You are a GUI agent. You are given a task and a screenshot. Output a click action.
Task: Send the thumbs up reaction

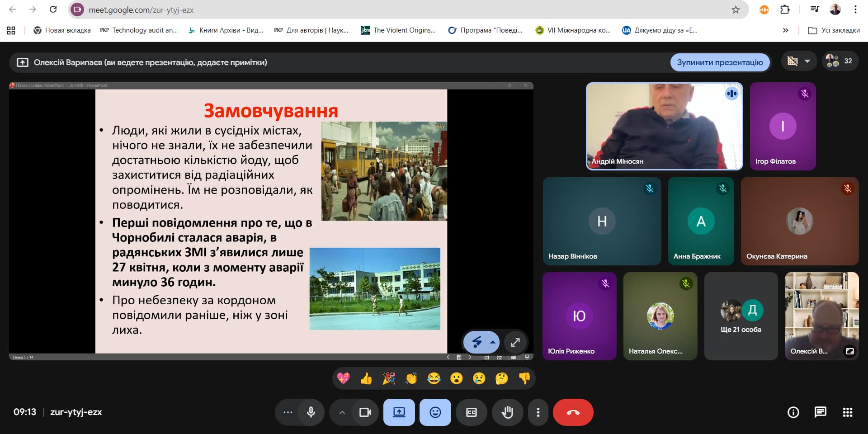(x=366, y=378)
